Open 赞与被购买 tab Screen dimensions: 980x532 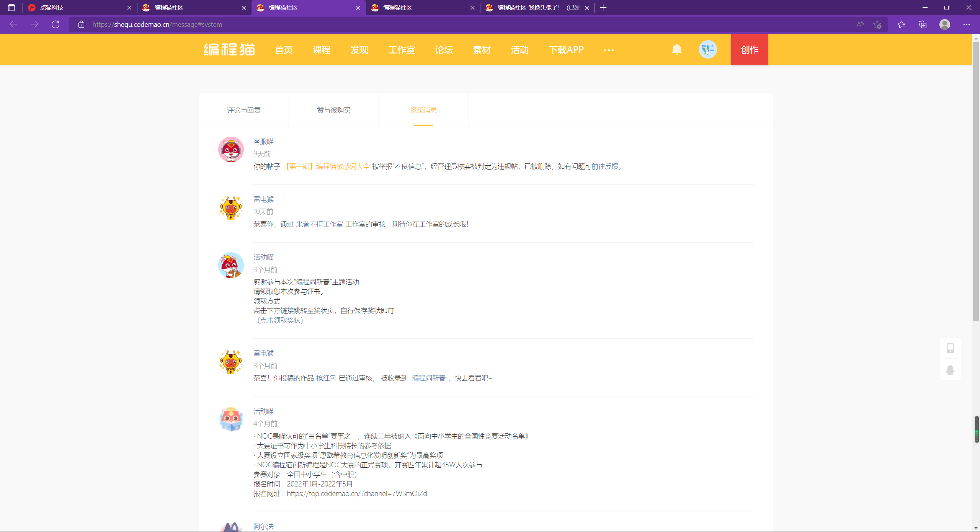click(334, 110)
